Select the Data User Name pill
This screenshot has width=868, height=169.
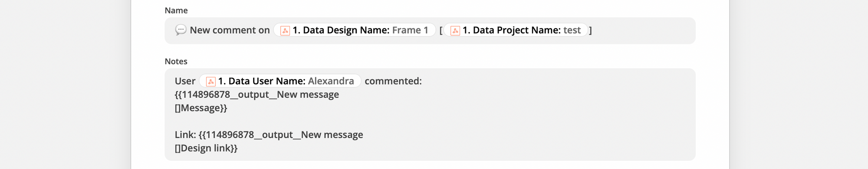pyautogui.click(x=280, y=81)
